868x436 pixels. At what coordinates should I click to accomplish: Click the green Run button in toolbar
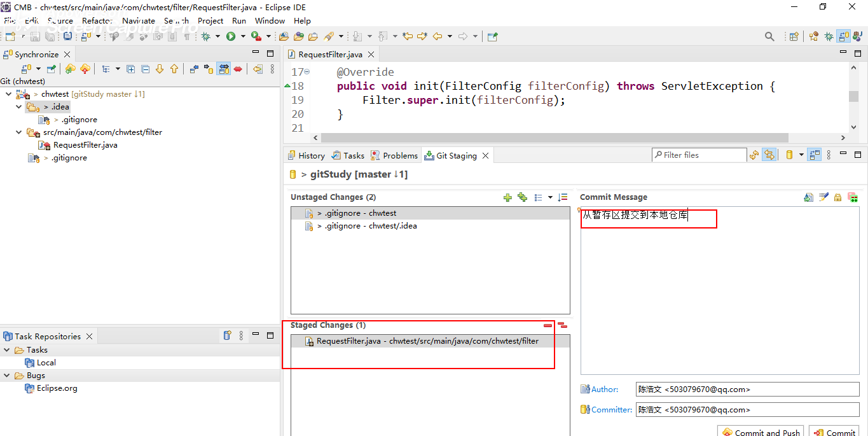pyautogui.click(x=230, y=36)
